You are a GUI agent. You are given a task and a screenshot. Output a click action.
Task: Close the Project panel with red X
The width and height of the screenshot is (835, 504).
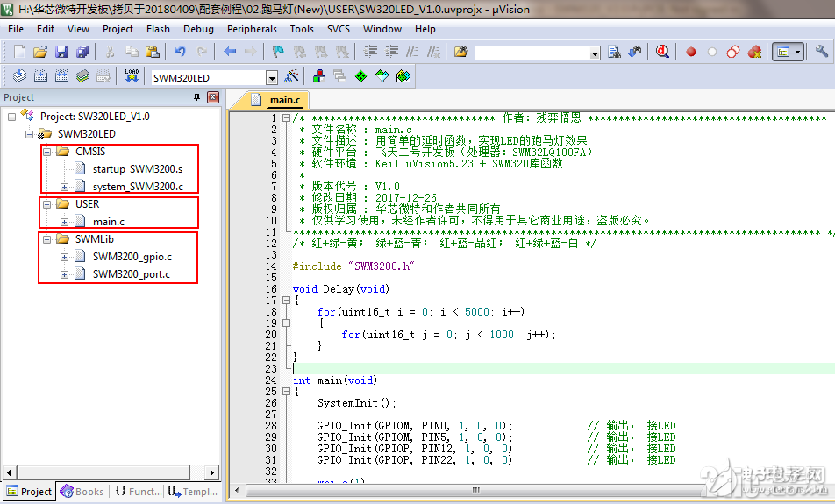click(213, 97)
